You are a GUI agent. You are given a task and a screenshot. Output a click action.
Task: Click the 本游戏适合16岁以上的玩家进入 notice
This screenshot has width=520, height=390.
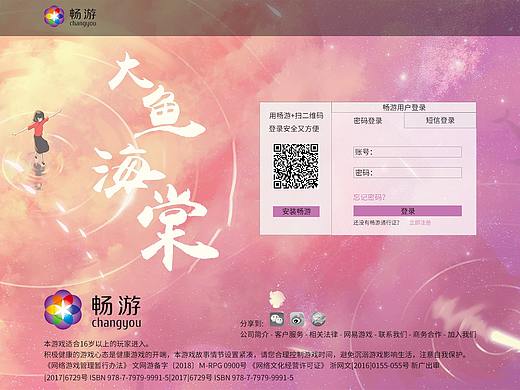click(97, 344)
